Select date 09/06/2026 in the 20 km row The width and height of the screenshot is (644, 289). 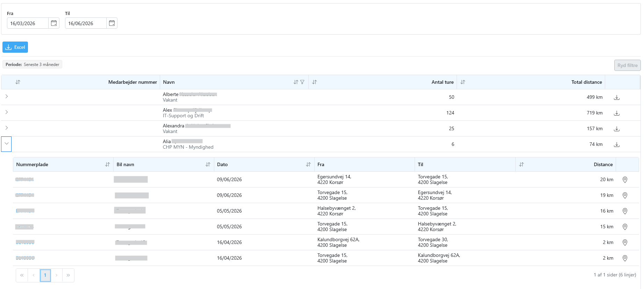[229, 180]
